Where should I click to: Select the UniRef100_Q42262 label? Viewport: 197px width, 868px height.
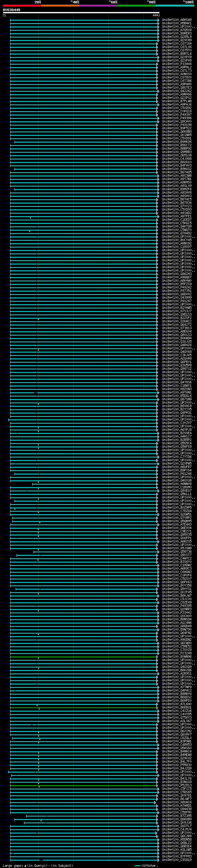176,91
